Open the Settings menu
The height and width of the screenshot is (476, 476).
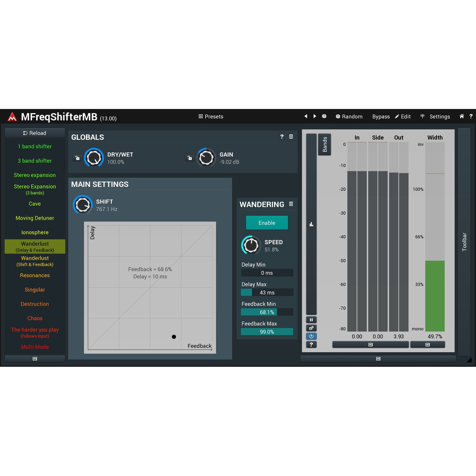click(439, 116)
